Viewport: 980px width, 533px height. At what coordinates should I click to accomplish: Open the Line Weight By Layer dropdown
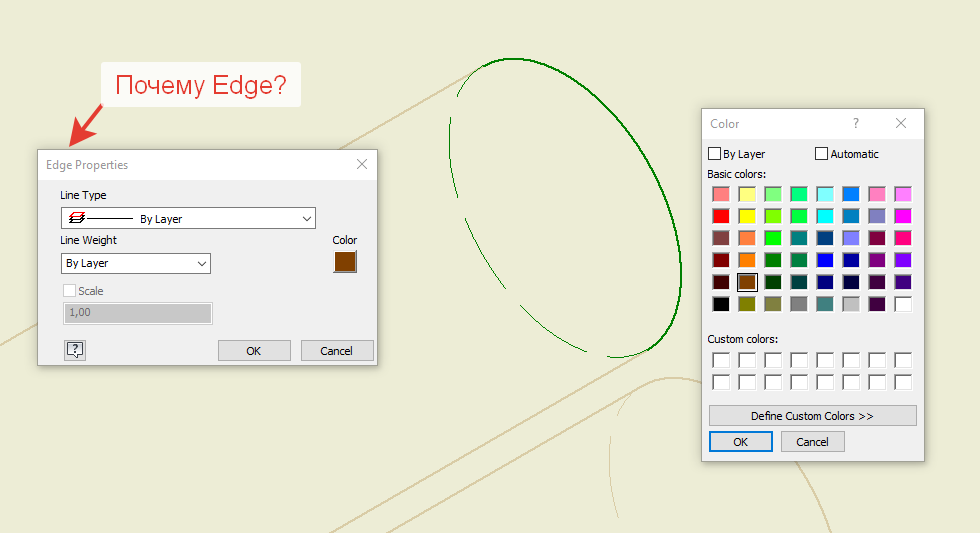[x=136, y=263]
